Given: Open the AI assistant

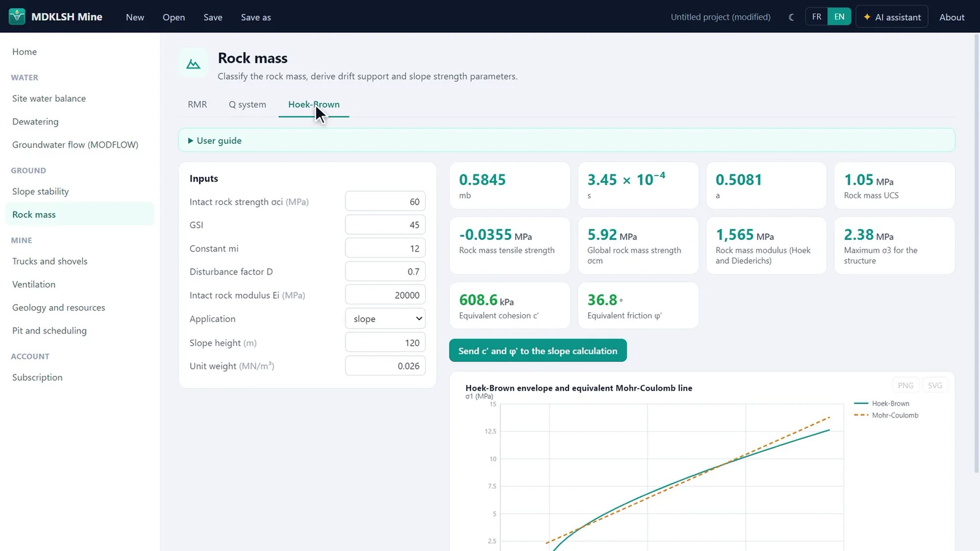Looking at the screenshot, I should tap(892, 17).
